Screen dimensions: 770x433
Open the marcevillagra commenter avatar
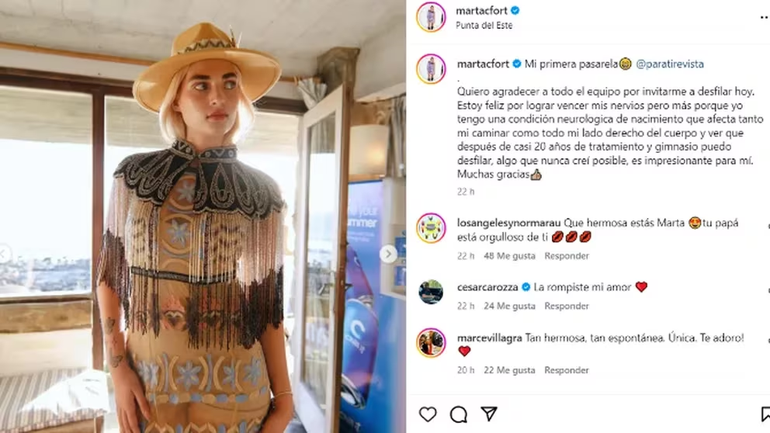(431, 343)
